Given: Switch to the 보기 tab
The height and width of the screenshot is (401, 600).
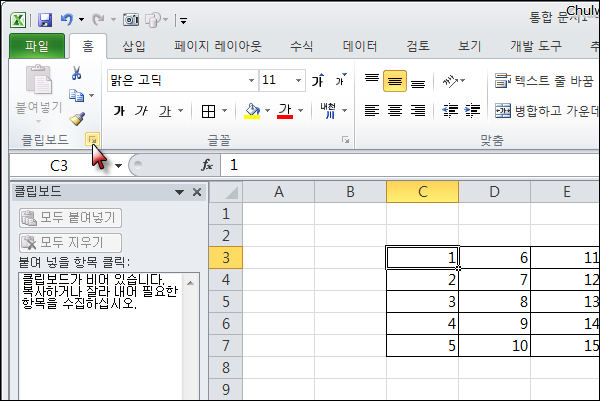Looking at the screenshot, I should [470, 46].
